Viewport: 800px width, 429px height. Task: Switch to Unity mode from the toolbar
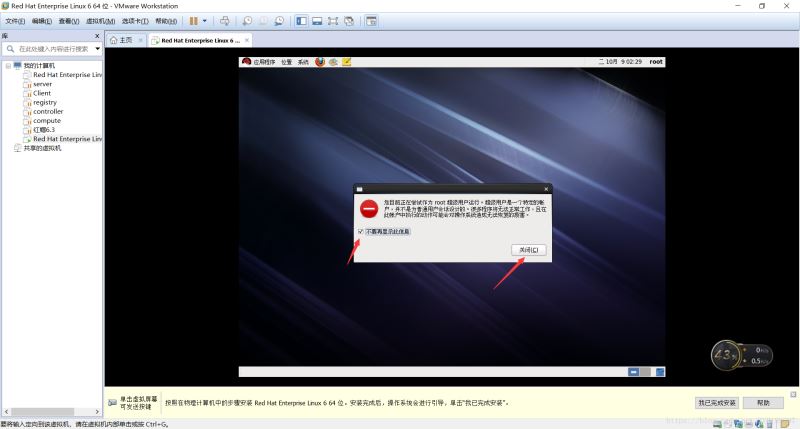coord(349,21)
